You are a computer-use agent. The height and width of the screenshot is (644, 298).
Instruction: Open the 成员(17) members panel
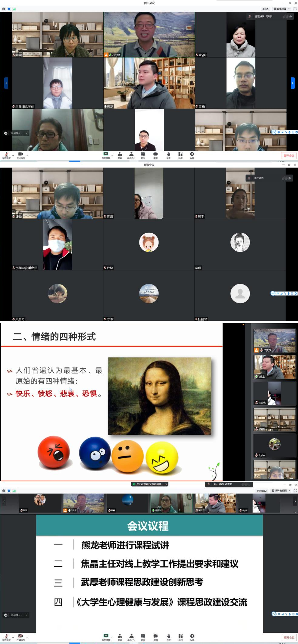click(x=131, y=155)
